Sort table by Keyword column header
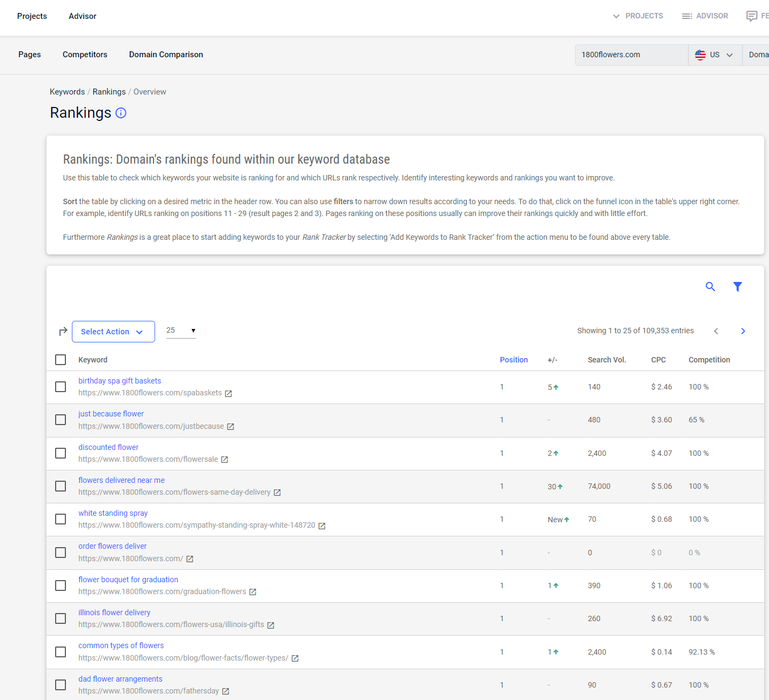This screenshot has height=700, width=769. coord(93,360)
